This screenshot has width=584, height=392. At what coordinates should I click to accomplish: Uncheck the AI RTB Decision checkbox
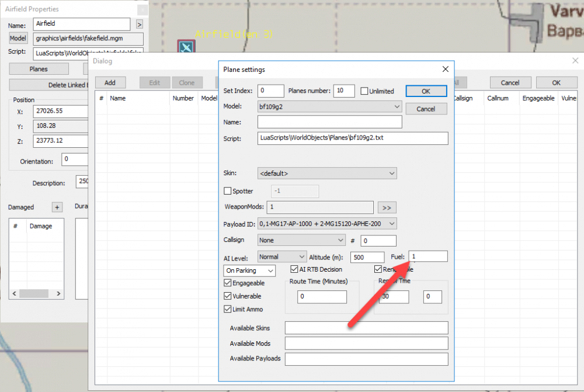294,269
